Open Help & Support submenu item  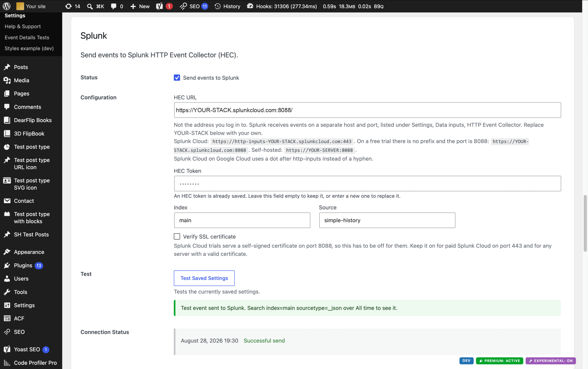click(x=23, y=26)
